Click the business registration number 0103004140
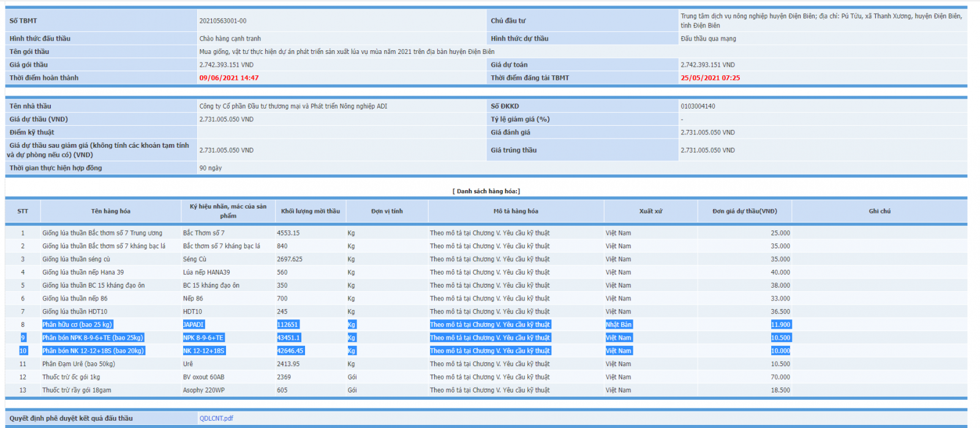980x428 pixels. (698, 106)
